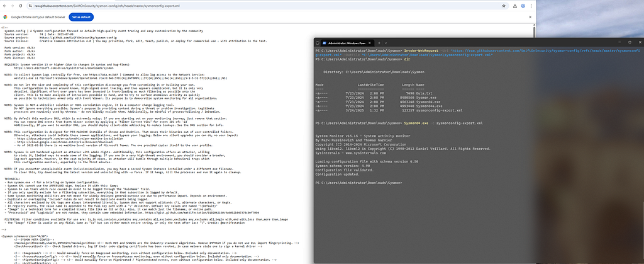This screenshot has height=264, width=644.
Task: Minimize the Windows Terminal window
Action: [x=619, y=42]
